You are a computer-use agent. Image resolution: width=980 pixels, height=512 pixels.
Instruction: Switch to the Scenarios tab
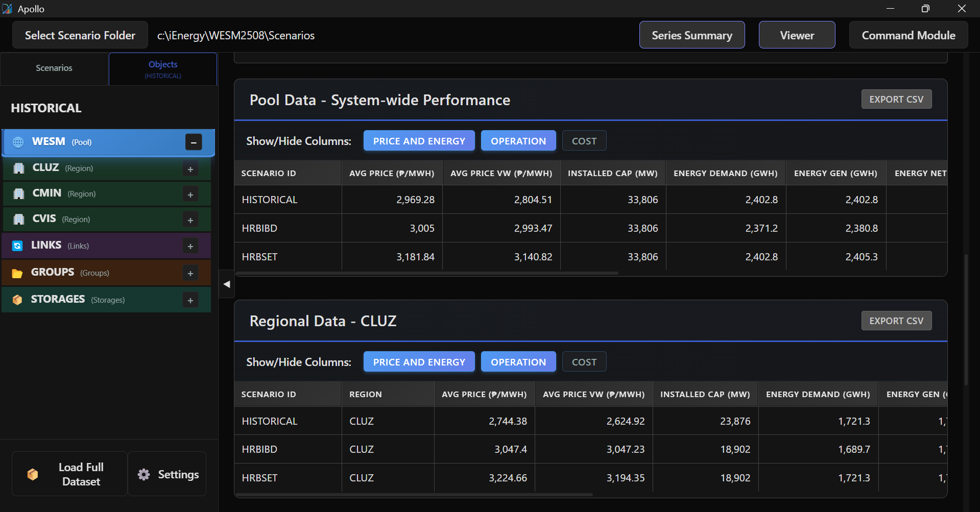54,68
